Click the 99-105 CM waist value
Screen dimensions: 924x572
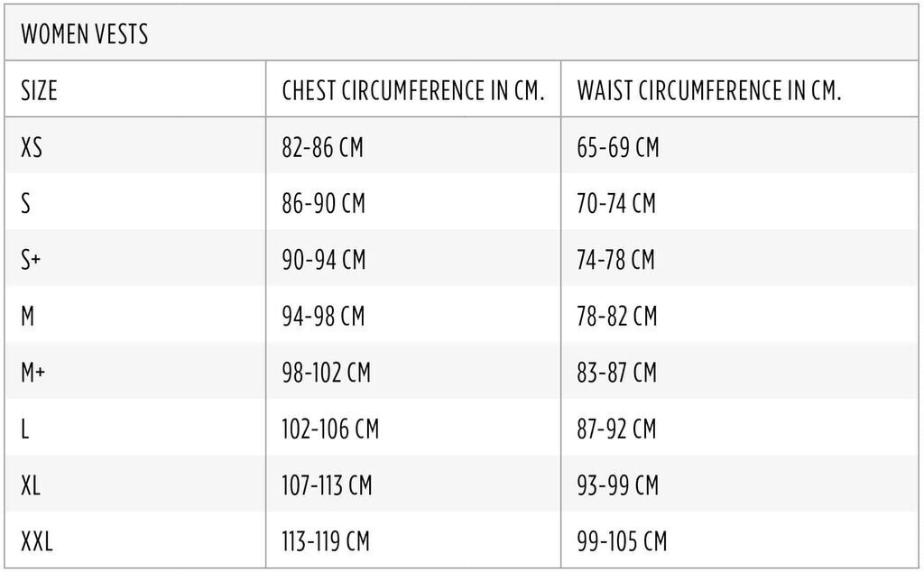coord(622,542)
